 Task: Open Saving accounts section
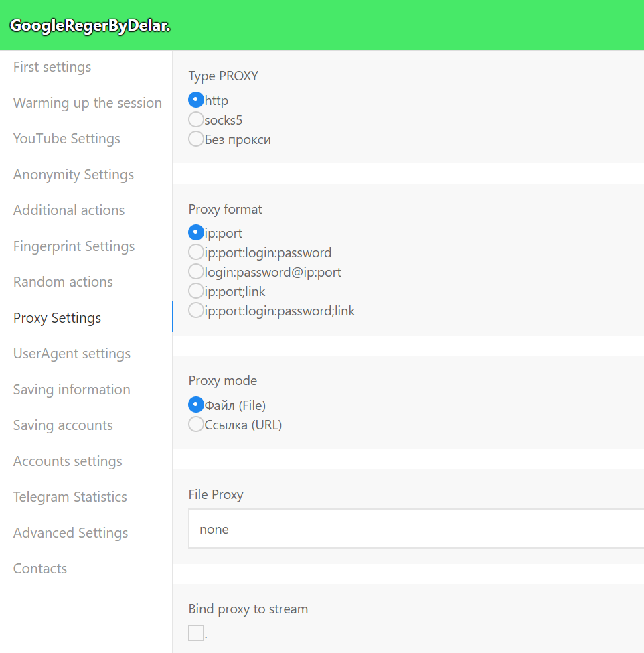click(x=63, y=425)
